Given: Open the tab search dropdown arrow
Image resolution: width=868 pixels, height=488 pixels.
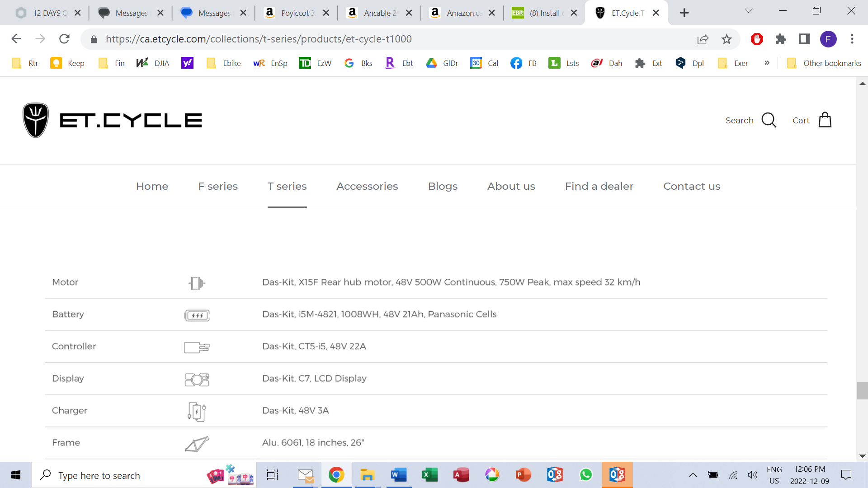Looking at the screenshot, I should coord(749,11).
